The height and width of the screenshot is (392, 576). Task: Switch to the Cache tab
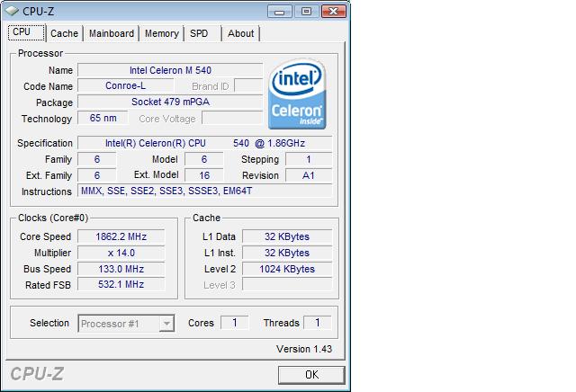point(64,33)
